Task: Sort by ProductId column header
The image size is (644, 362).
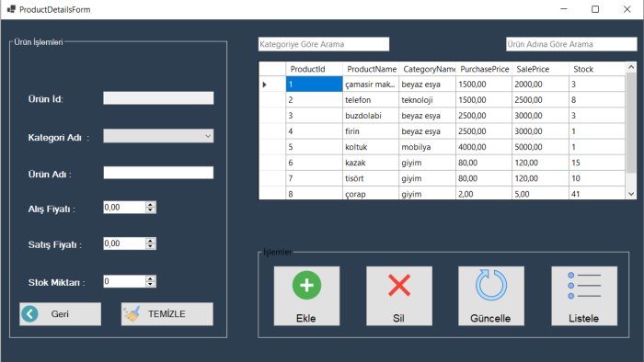Action: click(315, 69)
